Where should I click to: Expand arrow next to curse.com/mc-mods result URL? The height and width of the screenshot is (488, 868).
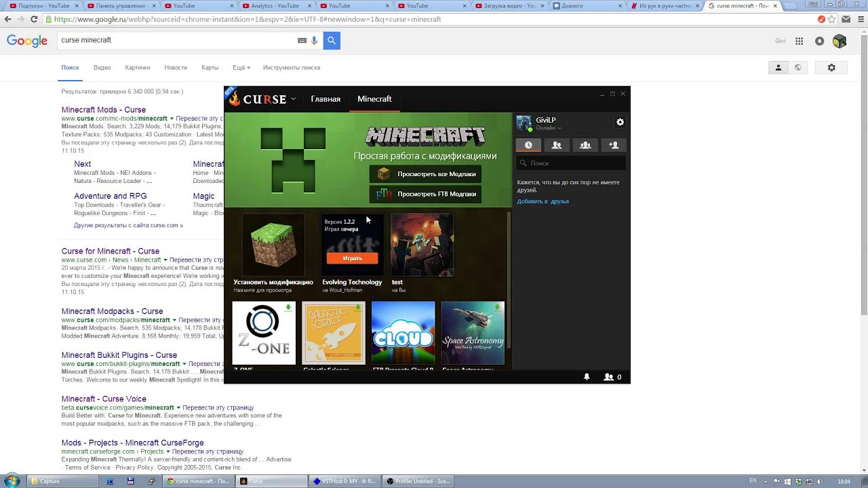tap(172, 119)
